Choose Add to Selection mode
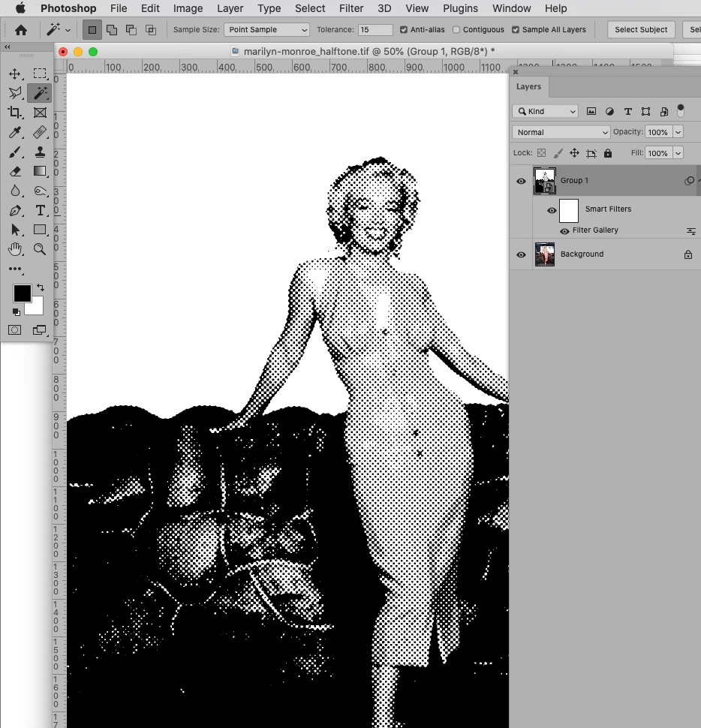 112,30
